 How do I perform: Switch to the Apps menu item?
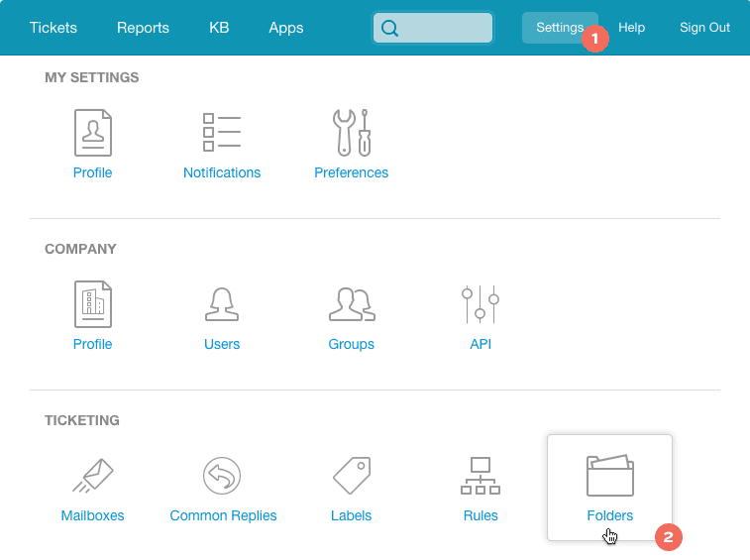point(286,28)
